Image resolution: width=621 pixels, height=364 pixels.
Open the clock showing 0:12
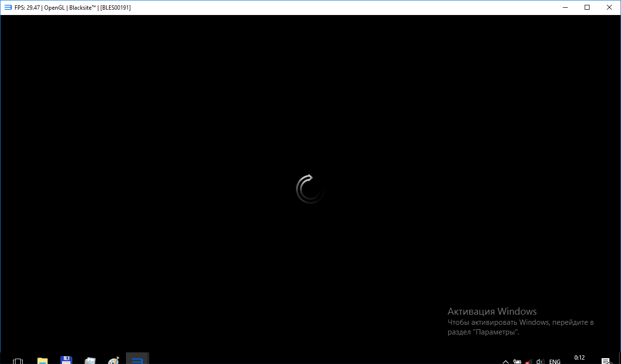point(579,358)
